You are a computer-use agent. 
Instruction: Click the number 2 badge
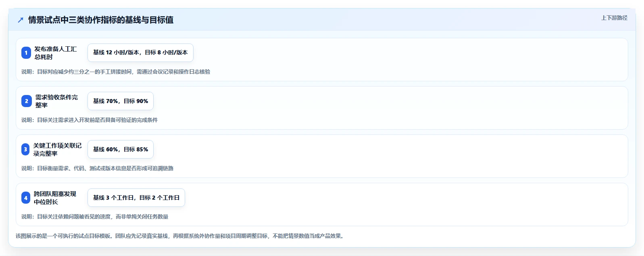coord(27,101)
